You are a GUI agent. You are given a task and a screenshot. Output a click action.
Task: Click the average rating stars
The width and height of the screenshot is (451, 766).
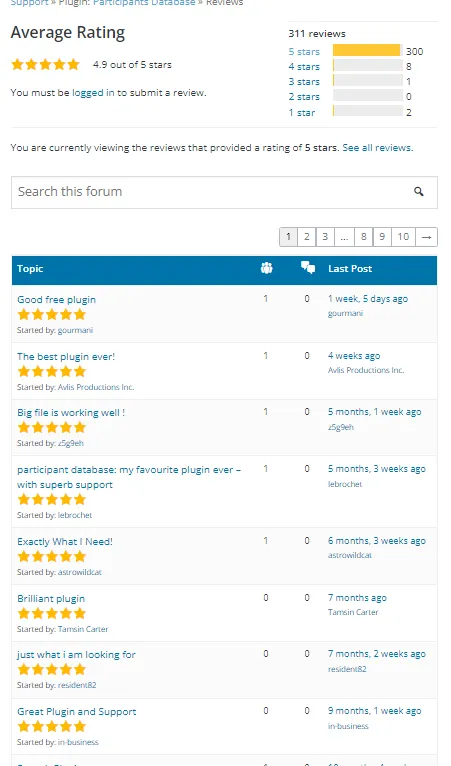coord(45,64)
